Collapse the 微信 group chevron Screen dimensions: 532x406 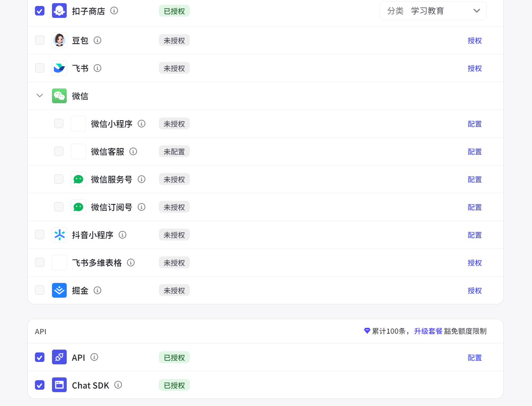pos(40,96)
